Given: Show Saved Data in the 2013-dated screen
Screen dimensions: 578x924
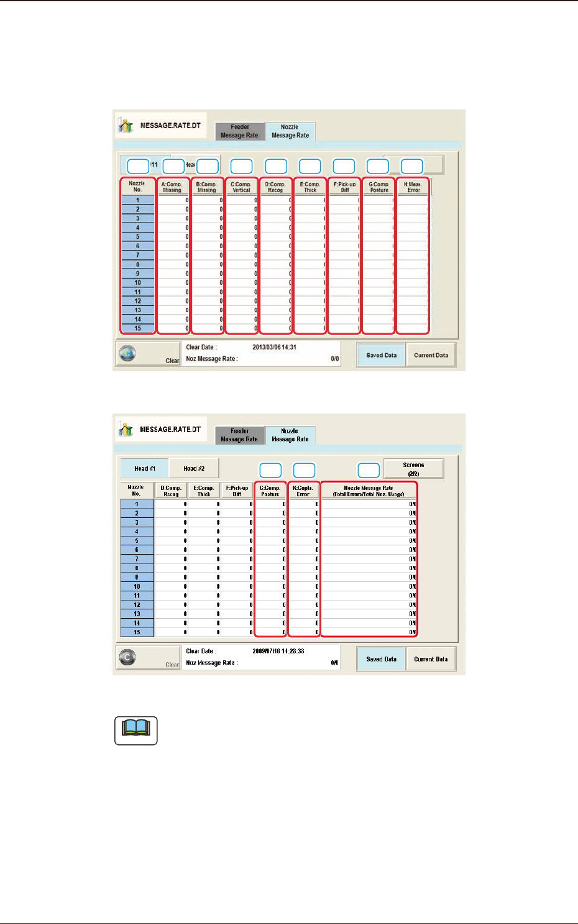Looking at the screenshot, I should [x=382, y=355].
